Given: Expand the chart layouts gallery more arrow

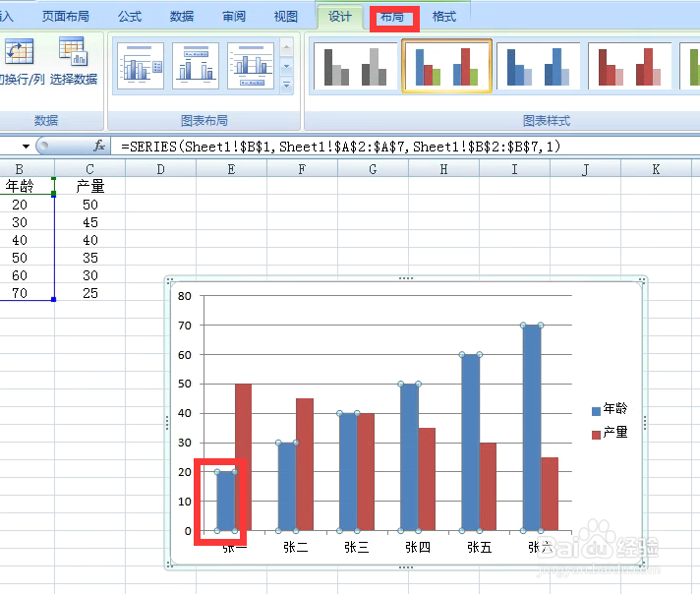Looking at the screenshot, I should pos(287,85).
